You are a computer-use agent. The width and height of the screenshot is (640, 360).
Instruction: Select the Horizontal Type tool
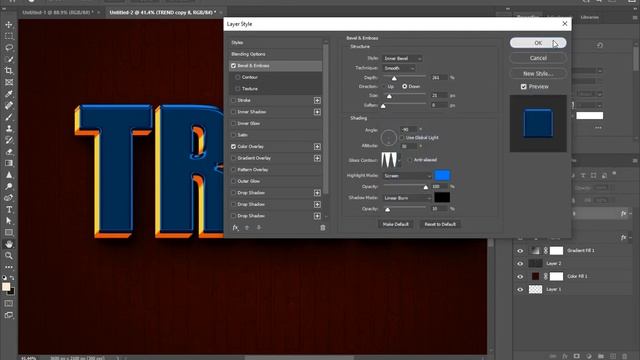(x=9, y=209)
